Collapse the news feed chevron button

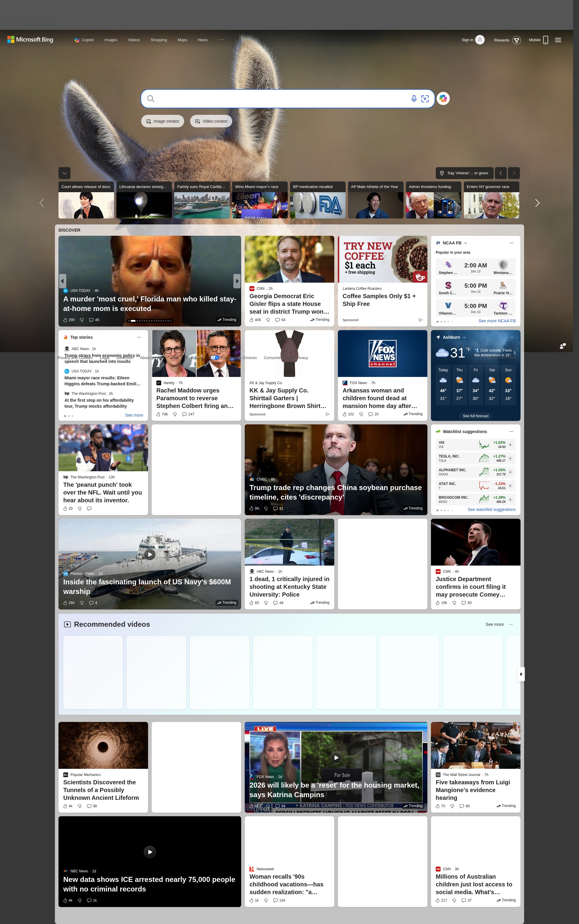coord(64,173)
